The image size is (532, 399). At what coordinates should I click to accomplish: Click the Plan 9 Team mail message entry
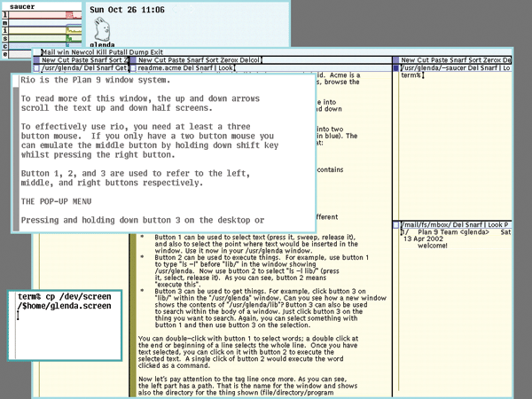pos(454,232)
